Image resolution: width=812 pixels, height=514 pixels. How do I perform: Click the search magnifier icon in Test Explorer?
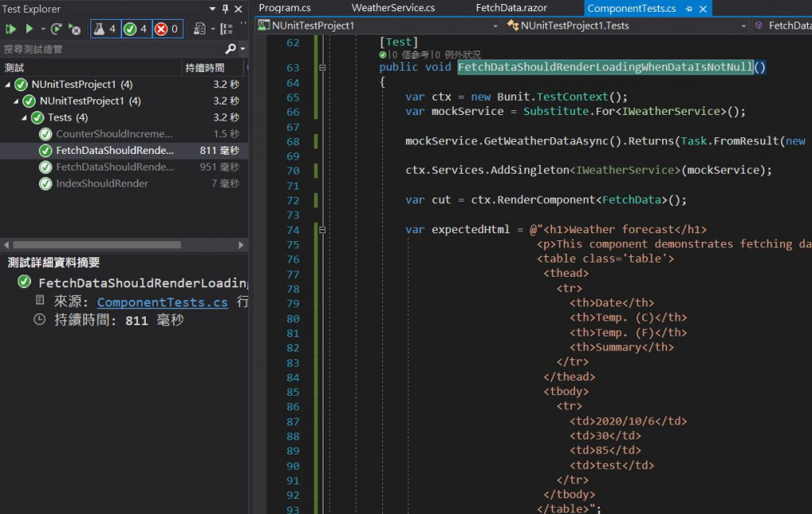[x=230, y=49]
